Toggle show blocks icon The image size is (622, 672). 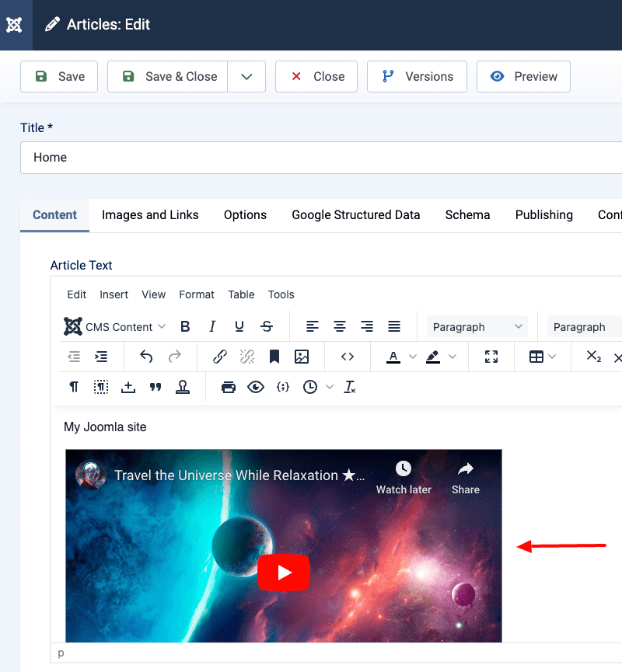(x=101, y=387)
